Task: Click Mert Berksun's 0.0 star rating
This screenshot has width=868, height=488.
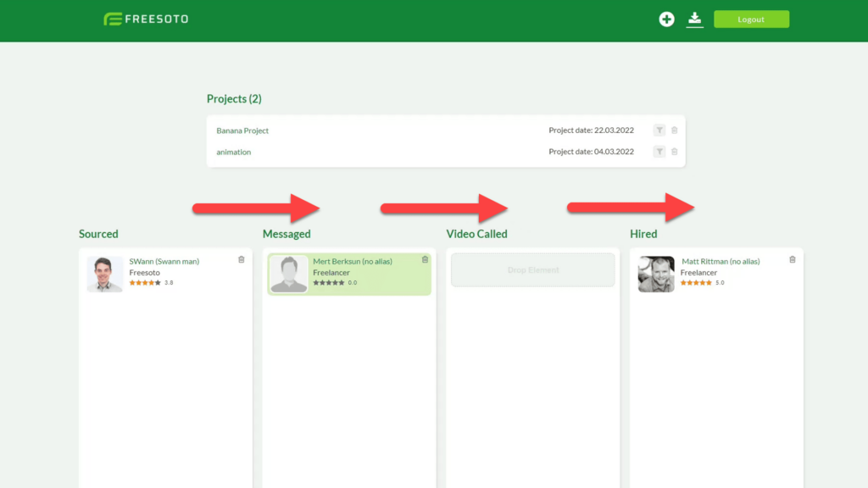Action: tap(335, 283)
